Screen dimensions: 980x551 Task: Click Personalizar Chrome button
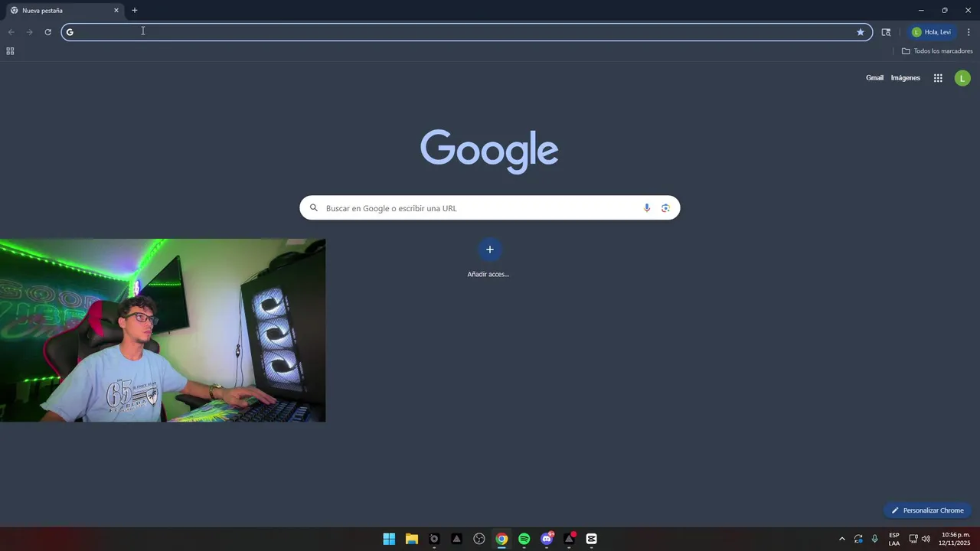pos(928,510)
